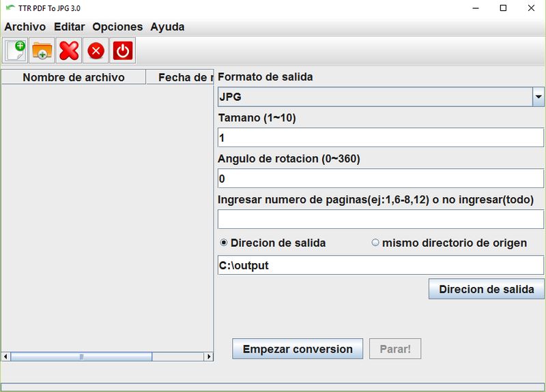Click the scrollbar right arrow
546x392 pixels.
click(209, 357)
